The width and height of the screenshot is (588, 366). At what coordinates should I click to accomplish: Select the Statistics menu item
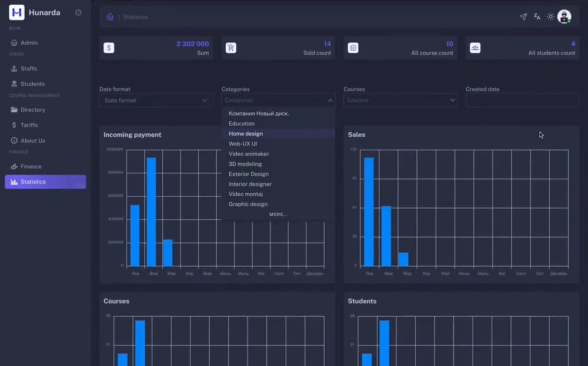[x=45, y=182]
